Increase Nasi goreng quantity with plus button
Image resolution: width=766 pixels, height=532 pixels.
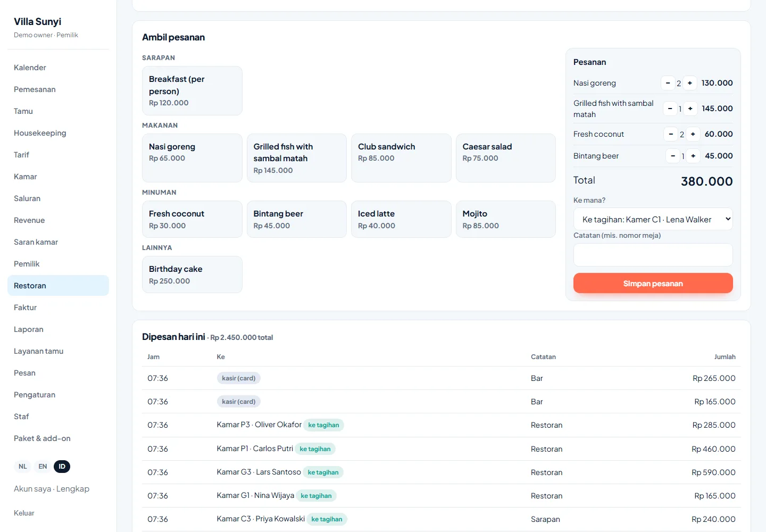pyautogui.click(x=690, y=83)
